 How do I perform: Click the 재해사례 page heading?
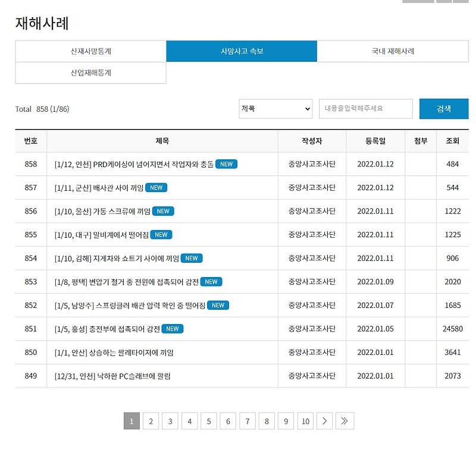(x=42, y=23)
